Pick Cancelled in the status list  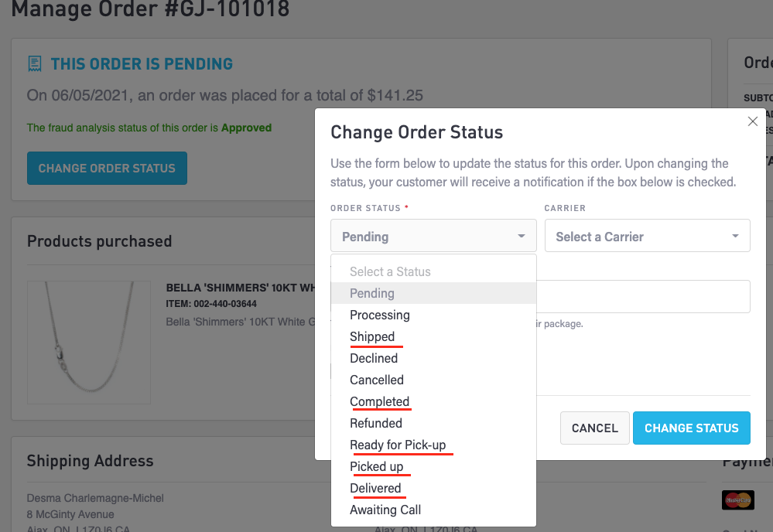click(377, 380)
